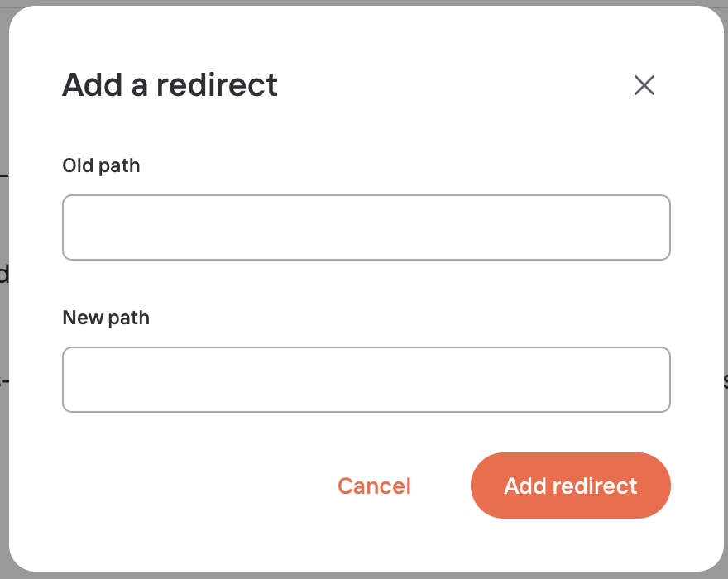Select the New path label

[x=106, y=318]
